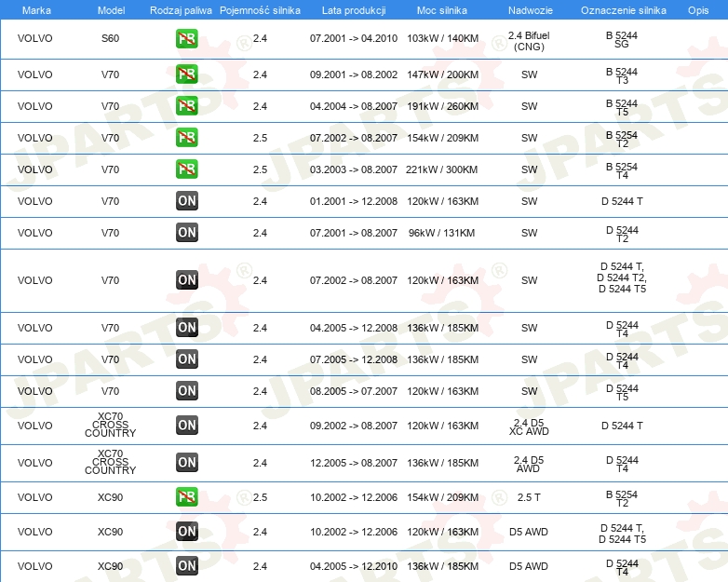
Task: Select the S60 model cell
Action: [110, 38]
